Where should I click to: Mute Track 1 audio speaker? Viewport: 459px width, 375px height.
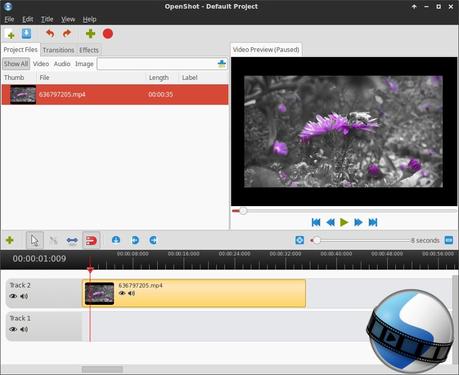[x=24, y=329]
